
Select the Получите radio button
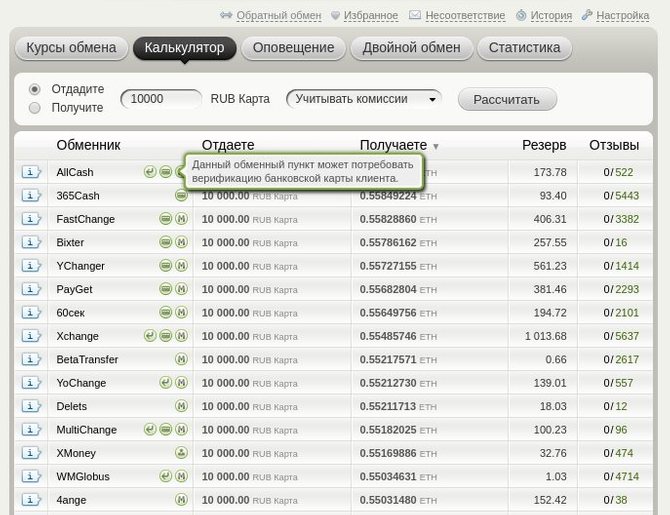pyautogui.click(x=35, y=108)
